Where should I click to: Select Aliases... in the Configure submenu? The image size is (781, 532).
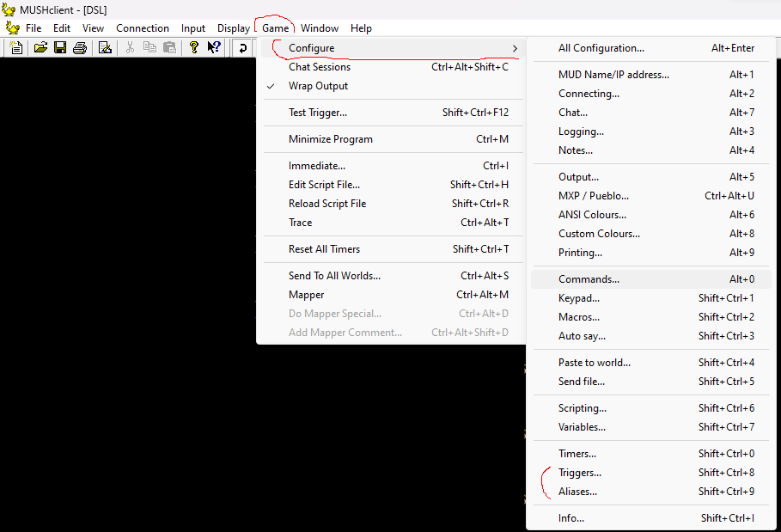click(651, 492)
